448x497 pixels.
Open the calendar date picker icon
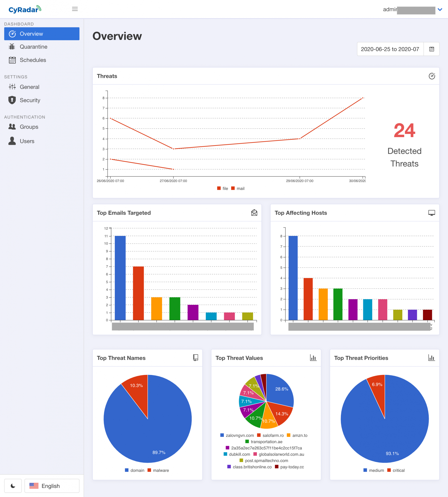pyautogui.click(x=431, y=49)
